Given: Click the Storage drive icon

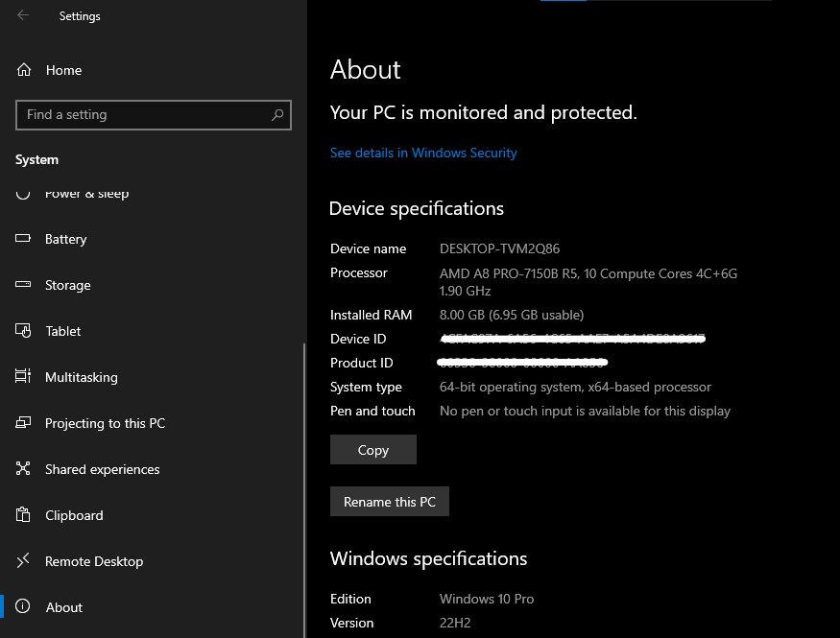Looking at the screenshot, I should coord(24,285).
